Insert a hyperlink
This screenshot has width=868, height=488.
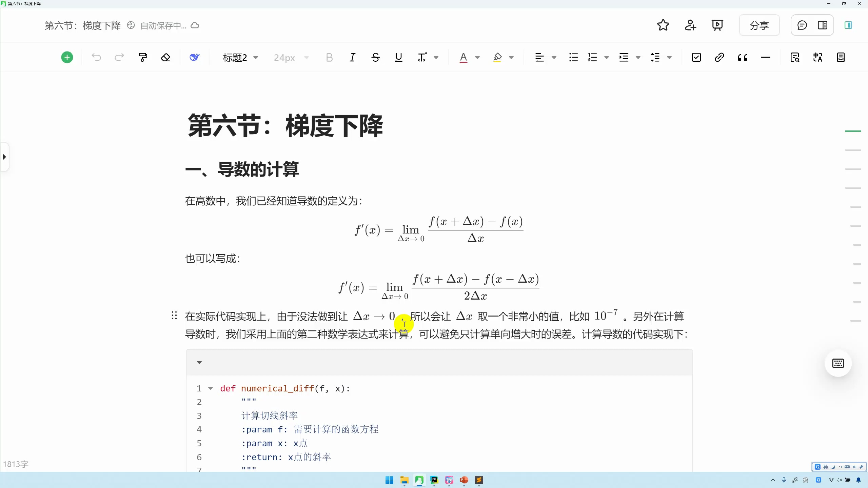[719, 57]
